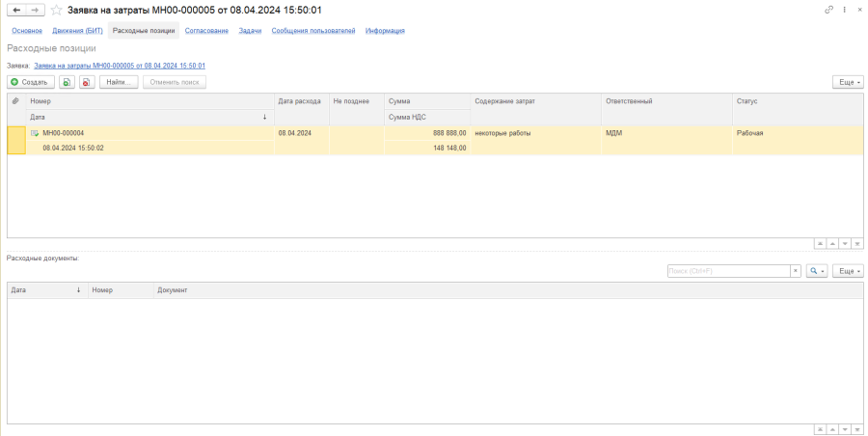Viewport: 868px width, 436px height.
Task: Jump to the first row in the upper table
Action: point(821,244)
